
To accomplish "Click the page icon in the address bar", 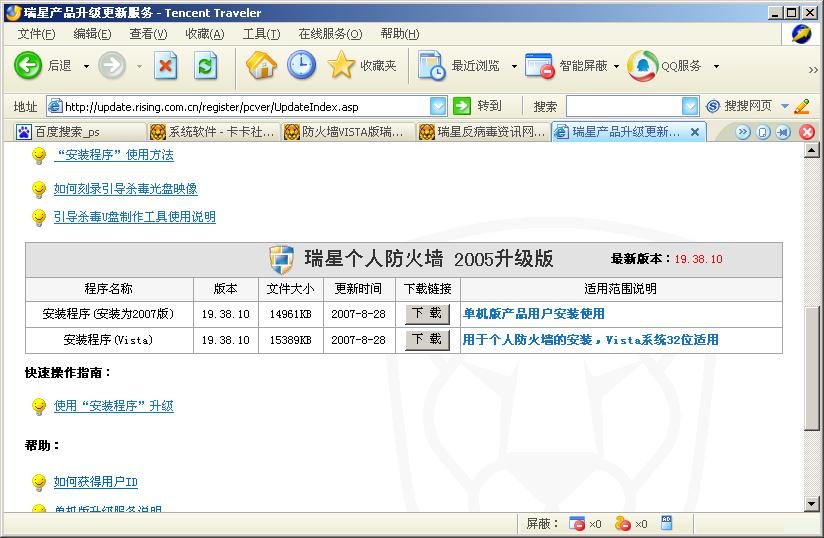I will 55,107.
